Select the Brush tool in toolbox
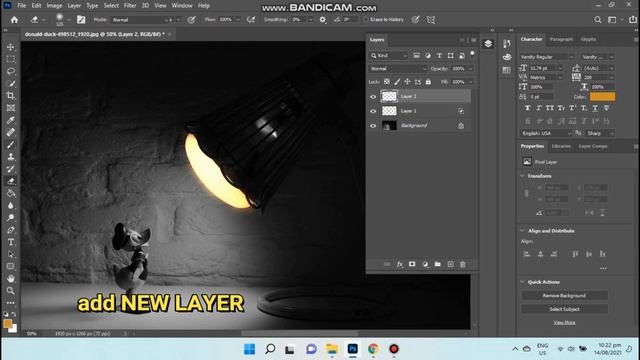This screenshot has width=640, height=360. click(x=11, y=144)
